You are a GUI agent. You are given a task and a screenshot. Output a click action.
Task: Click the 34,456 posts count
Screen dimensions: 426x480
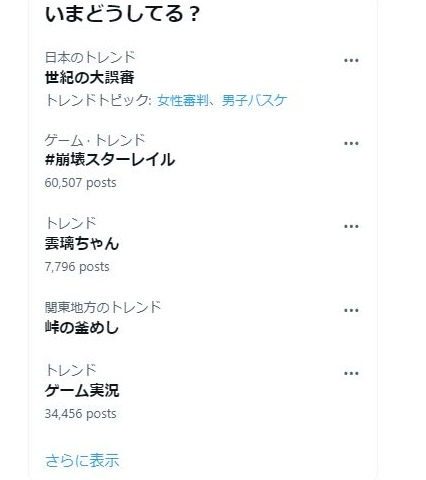(81, 414)
